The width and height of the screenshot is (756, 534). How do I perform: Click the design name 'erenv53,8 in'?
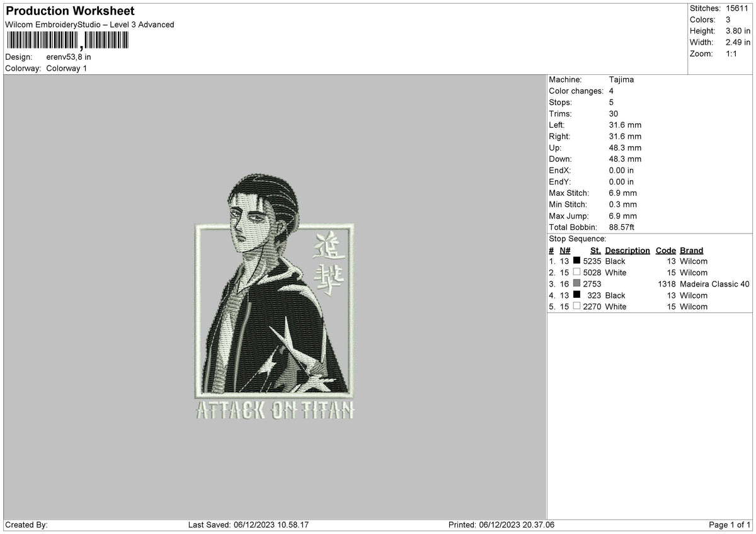click(x=69, y=57)
